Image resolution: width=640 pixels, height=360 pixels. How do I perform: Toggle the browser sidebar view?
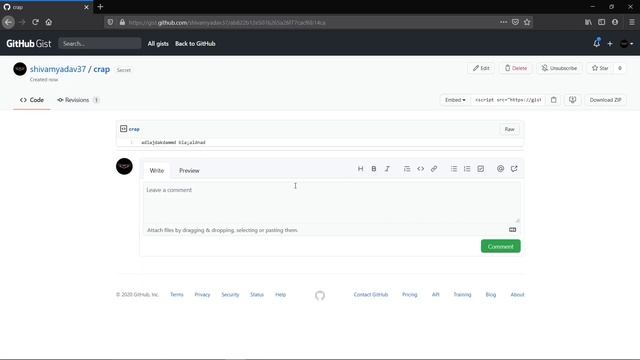click(x=601, y=22)
